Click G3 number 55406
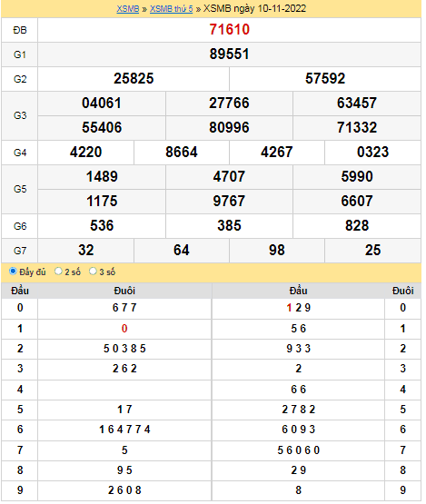Viewport: 426px width, 504px height. coord(102,128)
